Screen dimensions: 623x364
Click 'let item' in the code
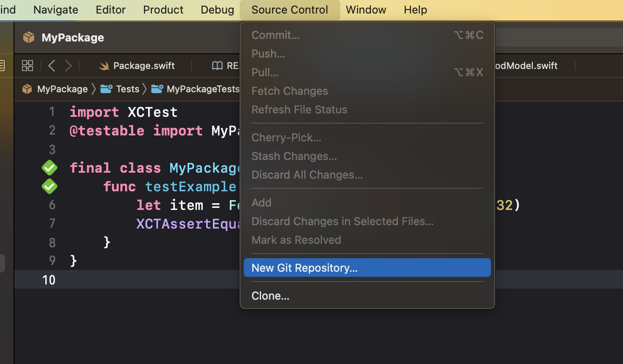(x=170, y=205)
